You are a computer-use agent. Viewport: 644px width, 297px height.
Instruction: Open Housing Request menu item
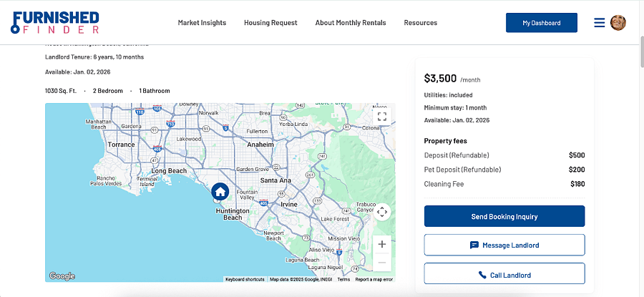click(x=270, y=23)
